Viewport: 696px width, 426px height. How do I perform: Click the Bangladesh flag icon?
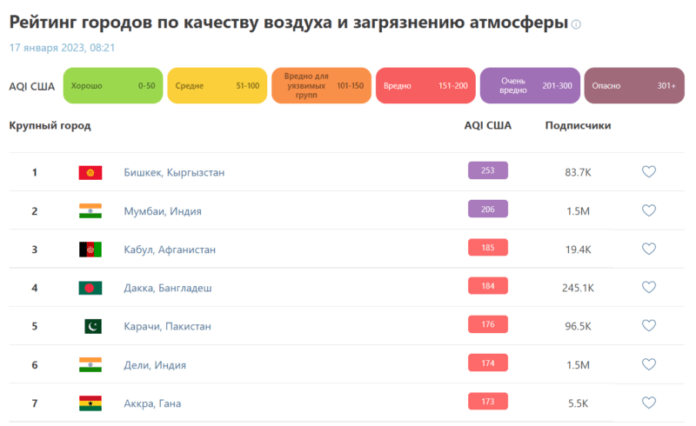tap(90, 288)
